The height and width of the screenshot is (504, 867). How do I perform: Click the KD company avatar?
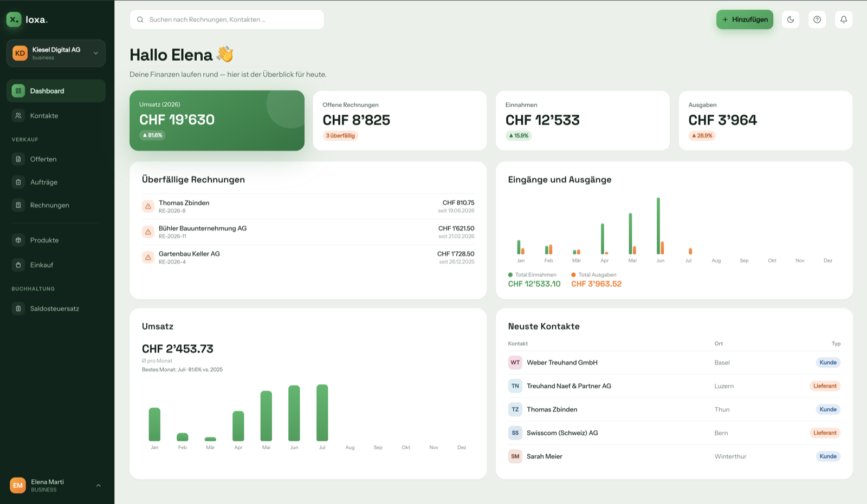click(20, 53)
